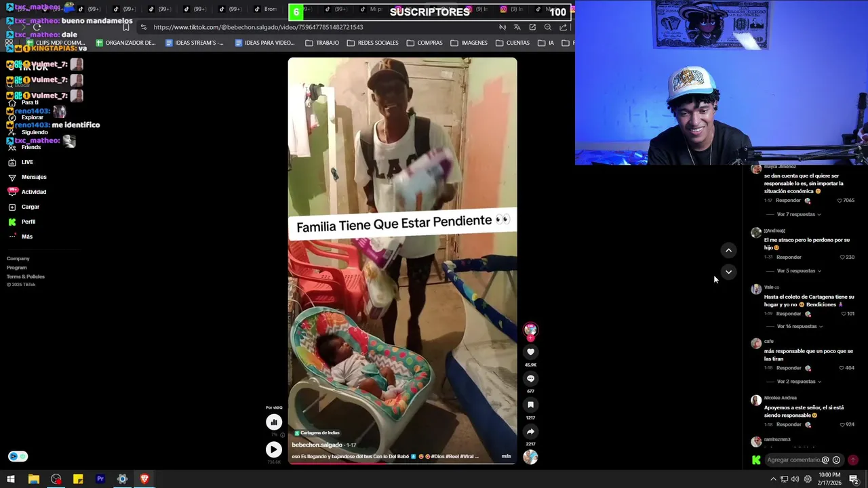Viewport: 868px width, 488px height.
Task: Insert a mention with the @ icon
Action: tap(825, 460)
